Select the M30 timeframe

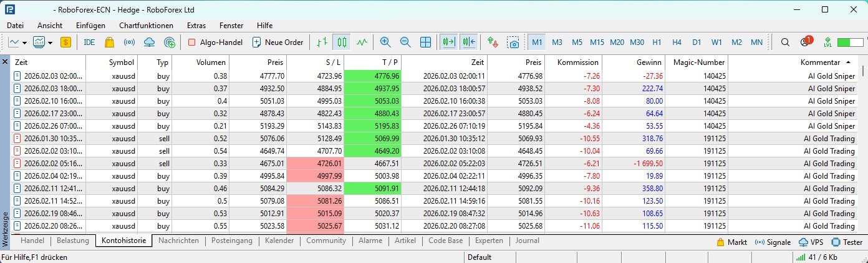pos(637,42)
